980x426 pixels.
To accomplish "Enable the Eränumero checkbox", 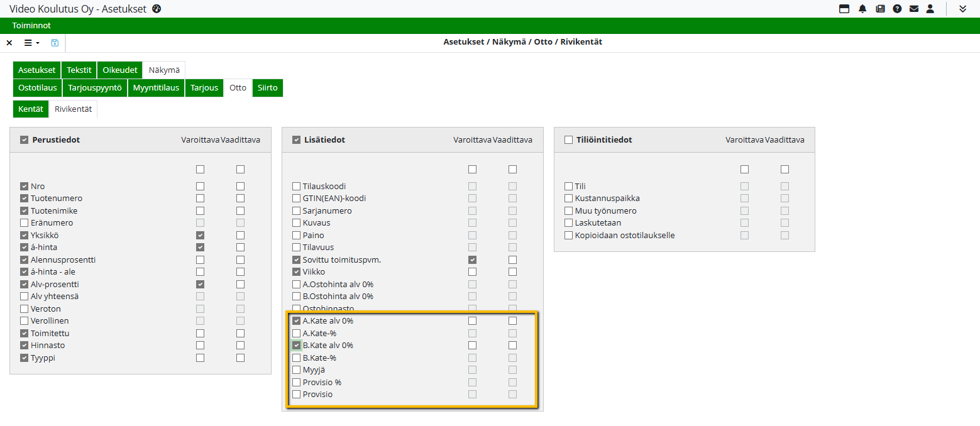I will pyautogui.click(x=25, y=223).
